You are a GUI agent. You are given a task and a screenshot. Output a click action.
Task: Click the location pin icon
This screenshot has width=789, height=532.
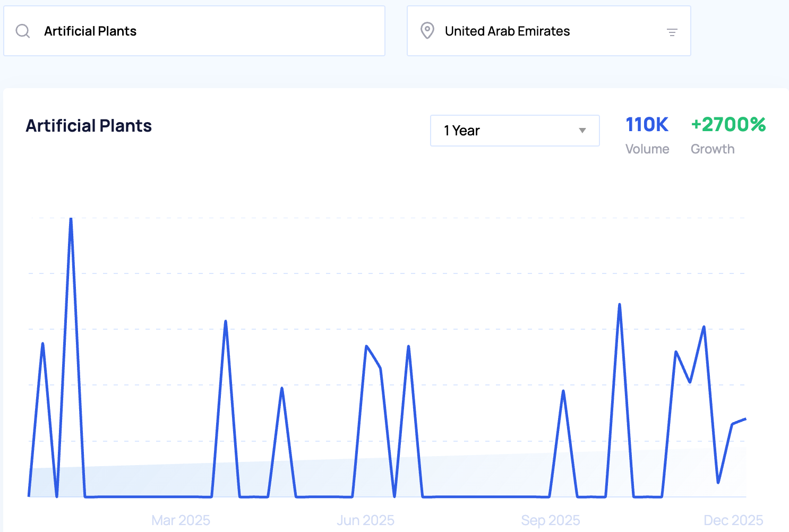pyautogui.click(x=427, y=31)
